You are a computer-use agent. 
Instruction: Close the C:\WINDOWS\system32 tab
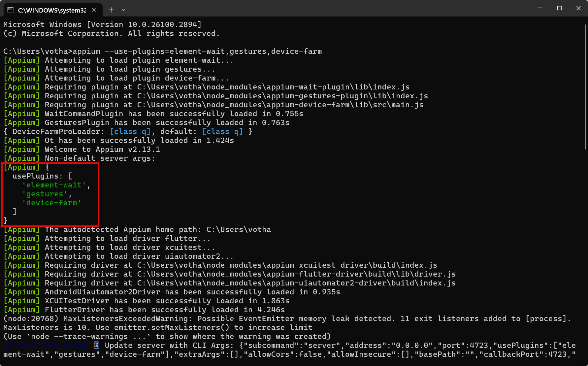pos(94,10)
